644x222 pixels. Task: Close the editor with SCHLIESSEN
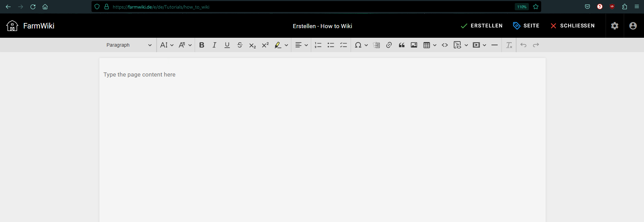point(572,26)
